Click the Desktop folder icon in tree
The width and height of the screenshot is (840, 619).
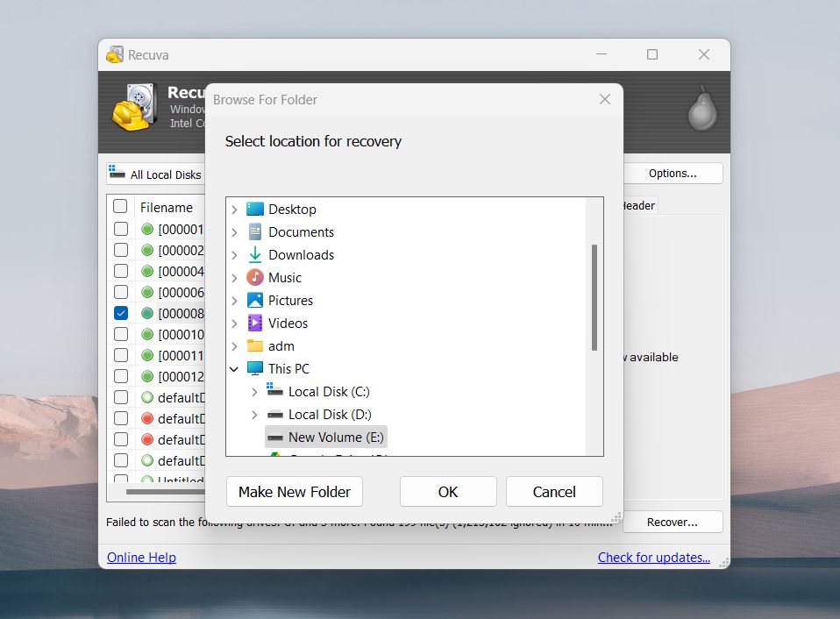tap(255, 210)
